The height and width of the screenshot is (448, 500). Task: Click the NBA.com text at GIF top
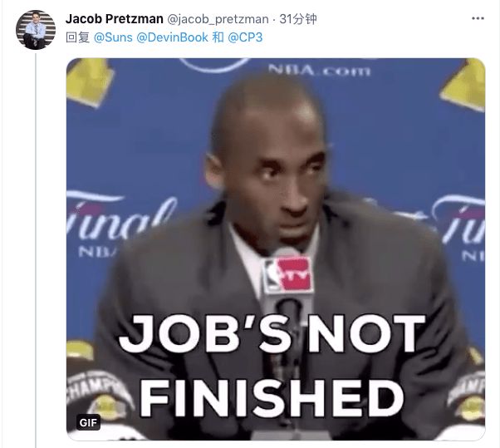[320, 70]
